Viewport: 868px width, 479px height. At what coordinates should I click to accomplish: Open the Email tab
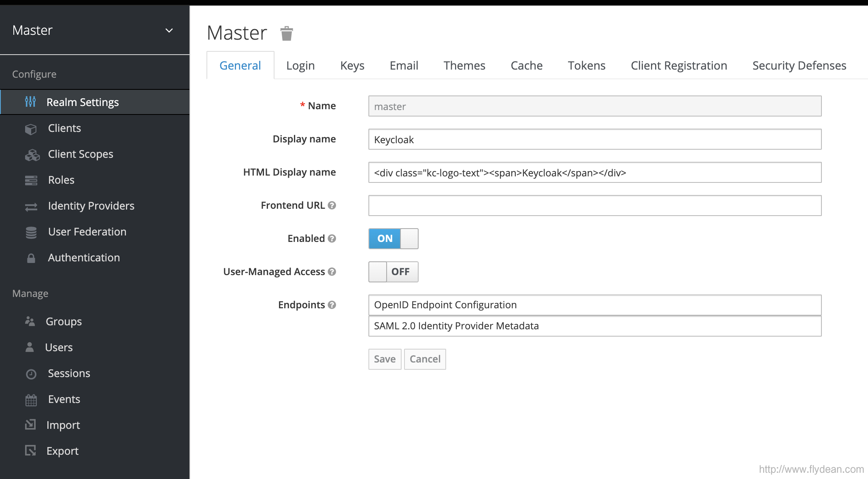(x=404, y=66)
